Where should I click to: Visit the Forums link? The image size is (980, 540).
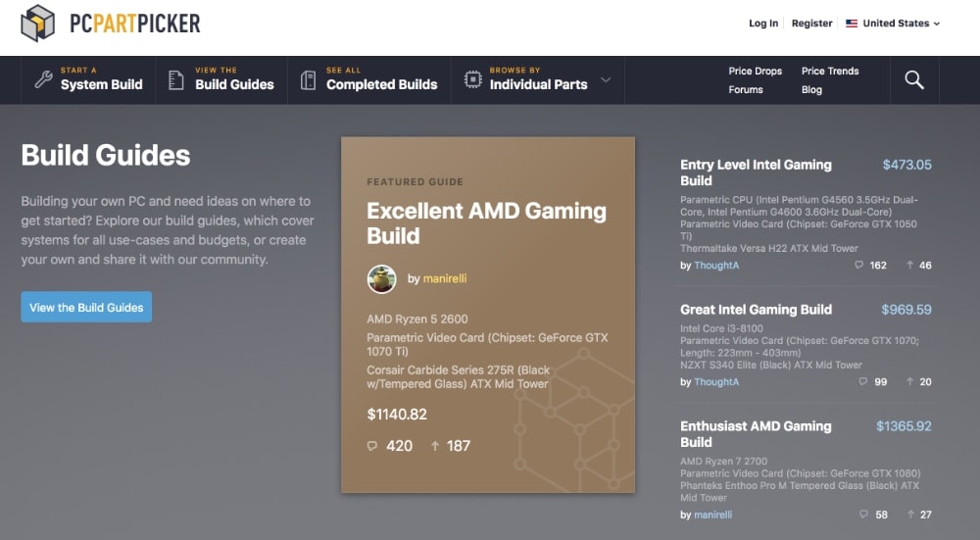click(746, 90)
